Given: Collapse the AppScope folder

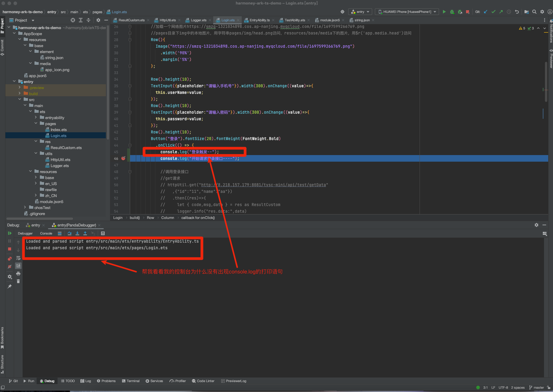Looking at the screenshot, I should tap(14, 34).
